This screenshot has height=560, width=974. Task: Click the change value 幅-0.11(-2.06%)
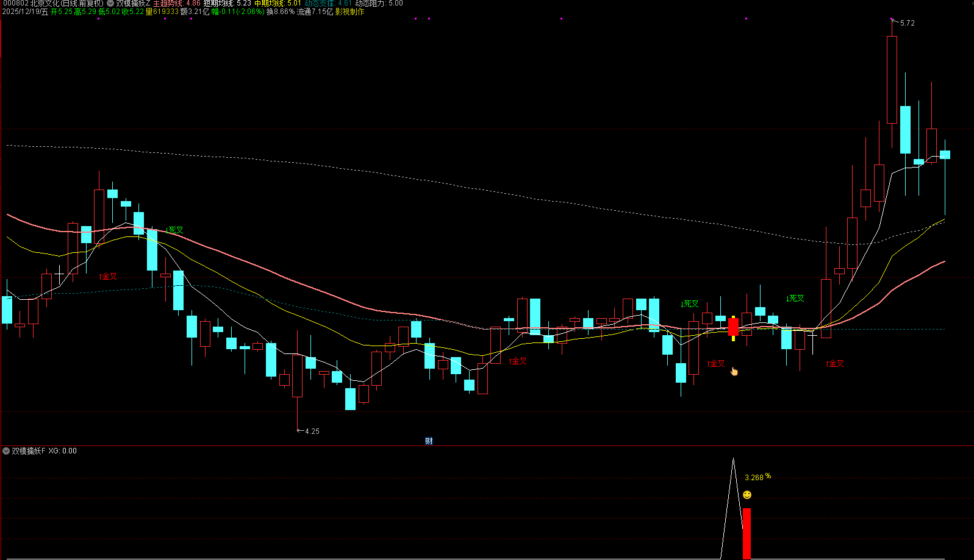pyautogui.click(x=238, y=12)
